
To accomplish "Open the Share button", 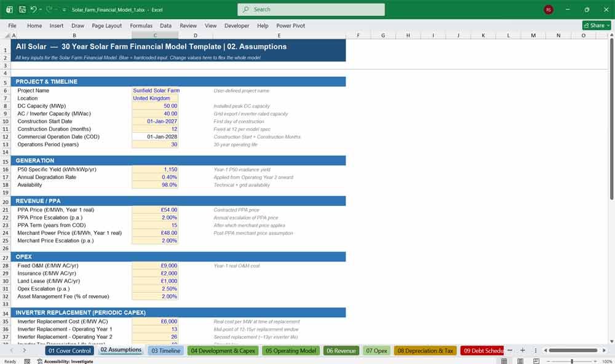I will (597, 25).
